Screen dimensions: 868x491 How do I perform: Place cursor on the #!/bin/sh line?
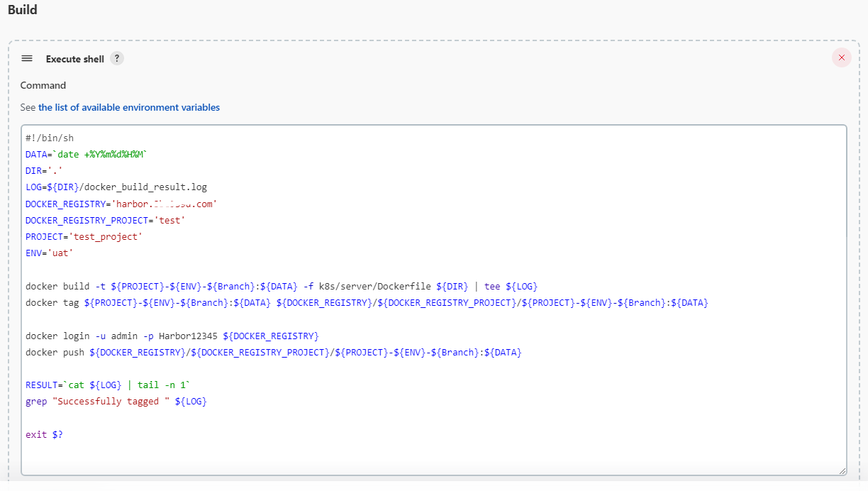coord(50,138)
